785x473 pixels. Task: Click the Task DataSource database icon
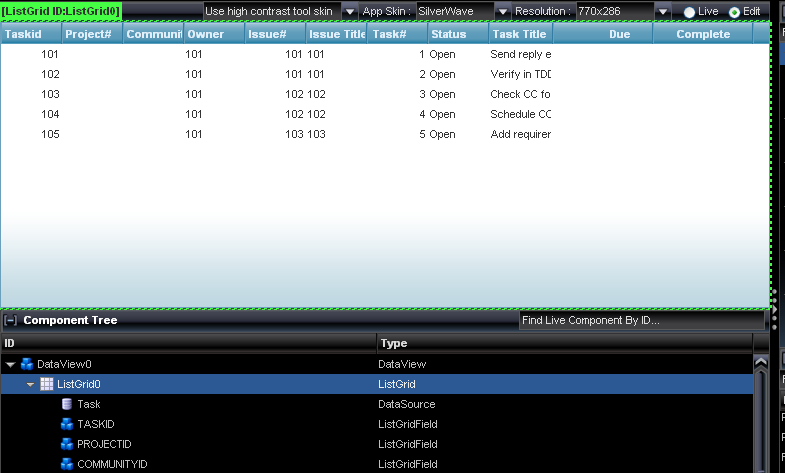pyautogui.click(x=67, y=404)
